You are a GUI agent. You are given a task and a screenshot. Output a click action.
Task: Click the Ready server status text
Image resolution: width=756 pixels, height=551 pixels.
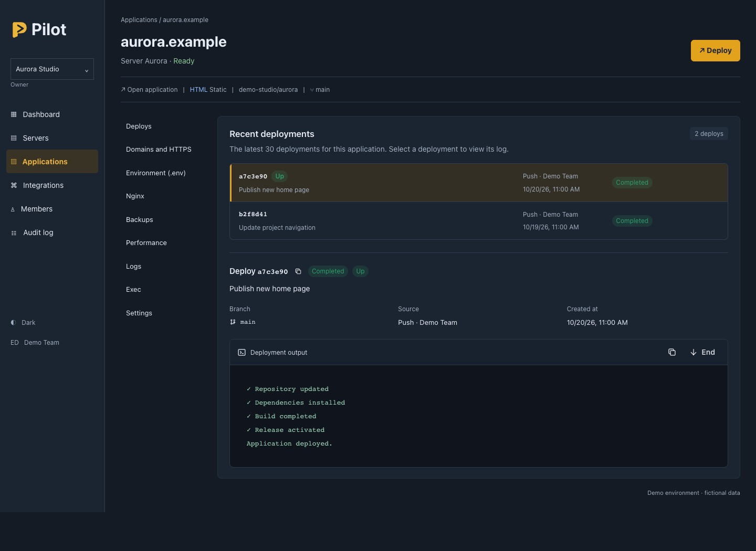pyautogui.click(x=184, y=61)
